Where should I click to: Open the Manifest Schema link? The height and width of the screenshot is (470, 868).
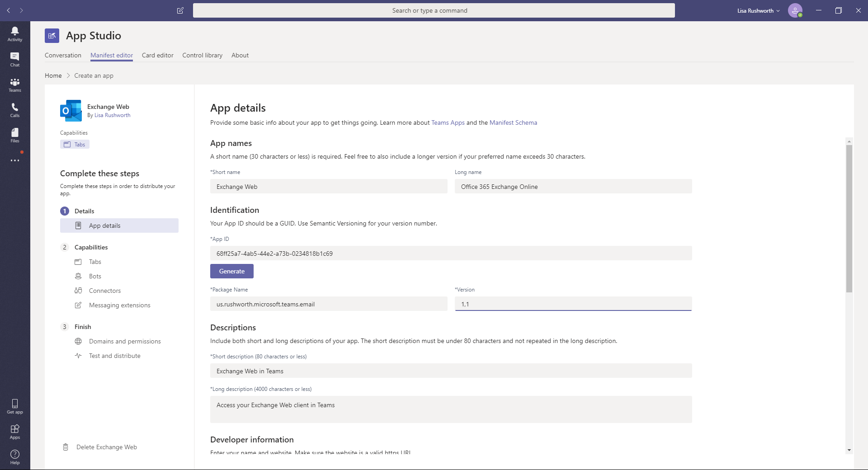513,122
